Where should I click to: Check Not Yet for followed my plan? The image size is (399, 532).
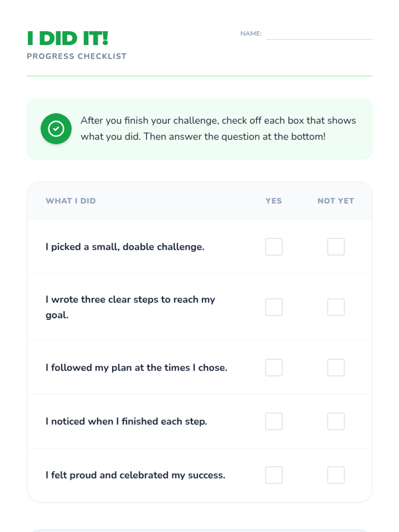(335, 367)
